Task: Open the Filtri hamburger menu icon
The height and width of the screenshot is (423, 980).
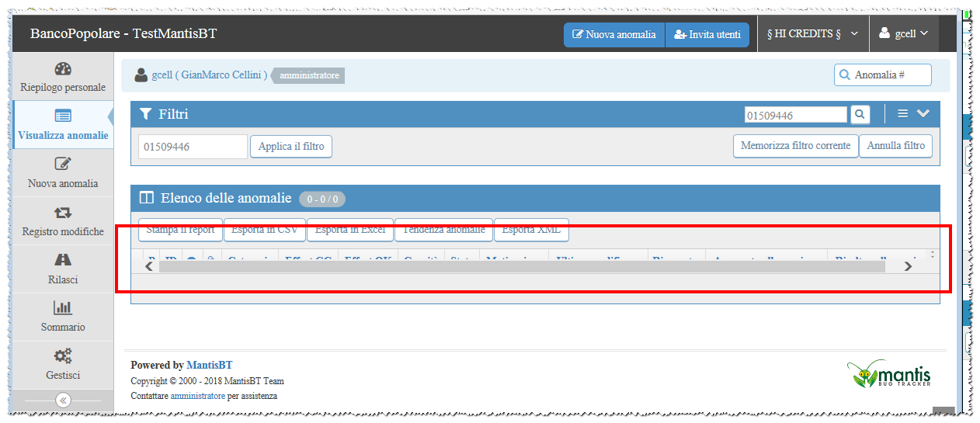Action: tap(902, 114)
